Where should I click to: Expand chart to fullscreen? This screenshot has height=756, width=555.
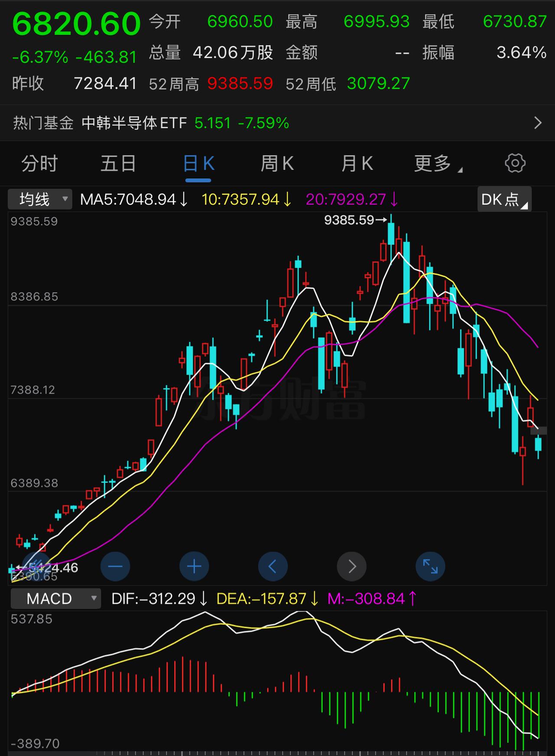click(431, 566)
